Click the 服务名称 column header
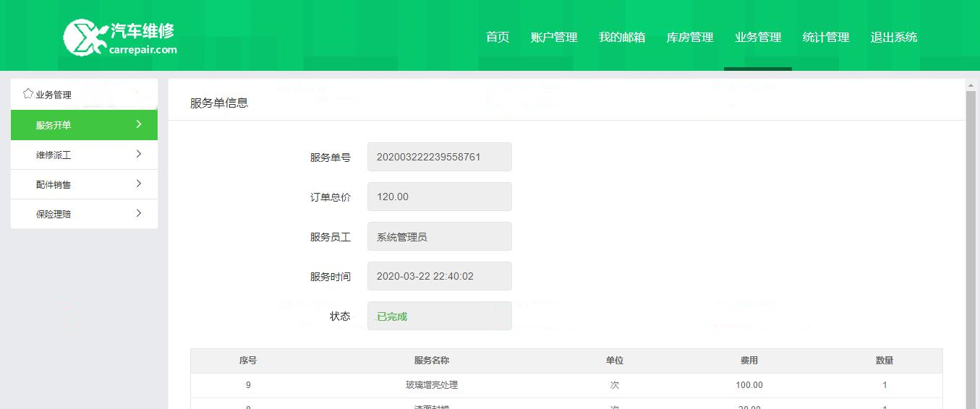 [x=432, y=361]
